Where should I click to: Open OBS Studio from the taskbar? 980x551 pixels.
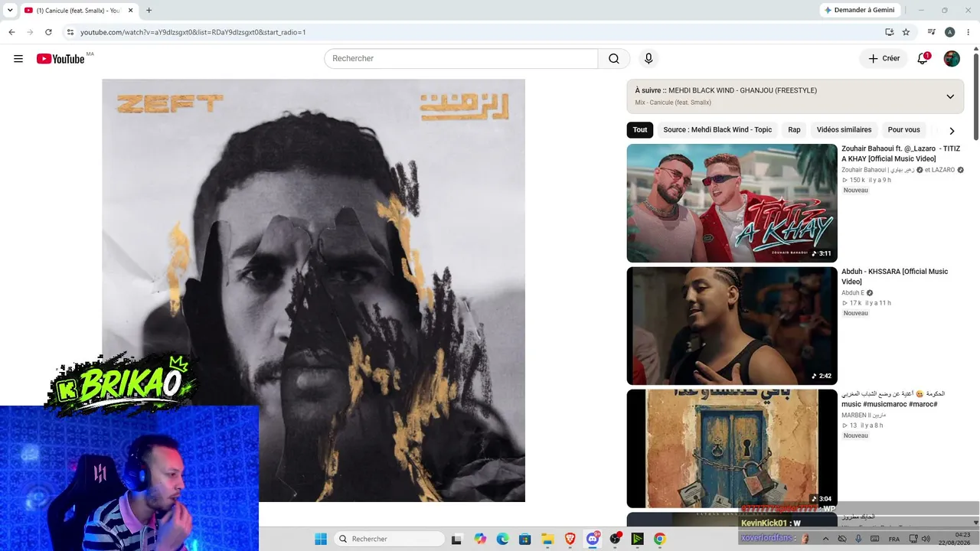pyautogui.click(x=615, y=539)
